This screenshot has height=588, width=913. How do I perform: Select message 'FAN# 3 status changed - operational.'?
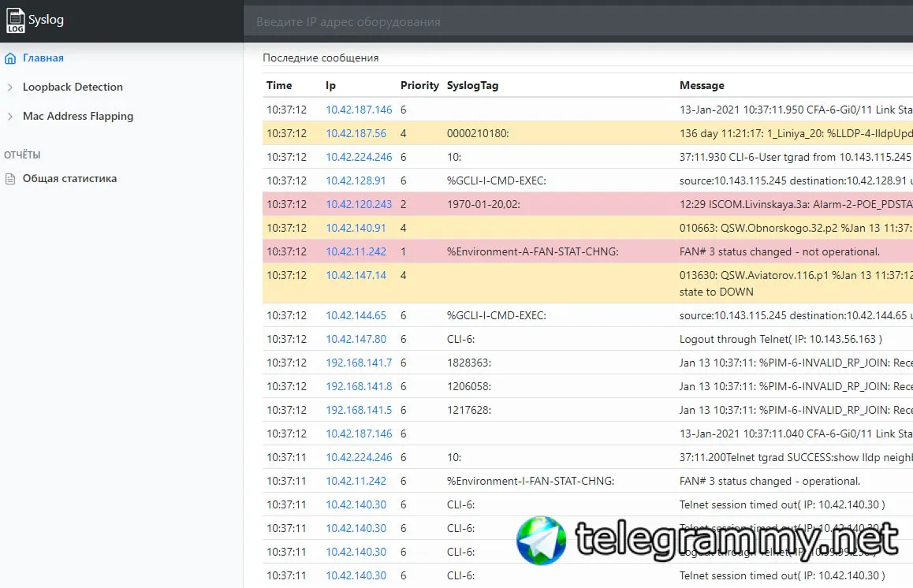770,482
